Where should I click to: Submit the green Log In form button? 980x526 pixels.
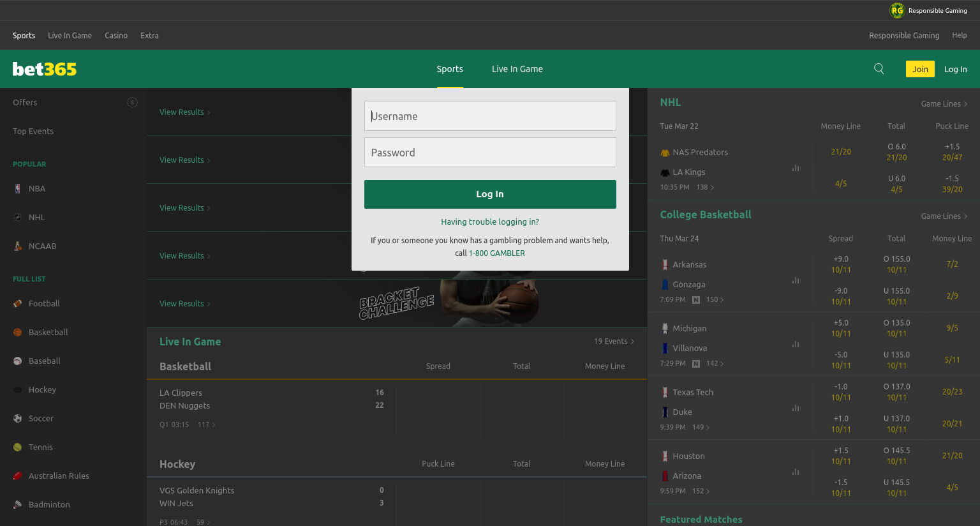[490, 194]
